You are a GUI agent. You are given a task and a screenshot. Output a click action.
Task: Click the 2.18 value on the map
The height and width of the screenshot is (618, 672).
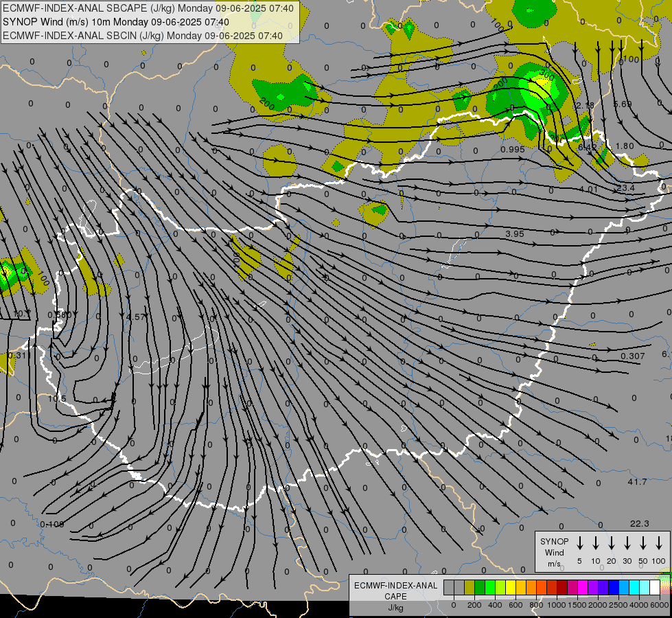[586, 105]
